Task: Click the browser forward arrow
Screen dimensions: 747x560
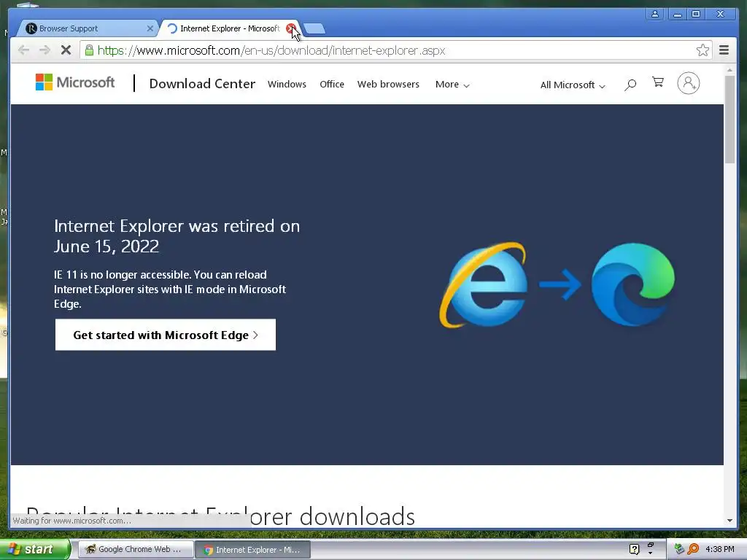Action: click(x=44, y=50)
